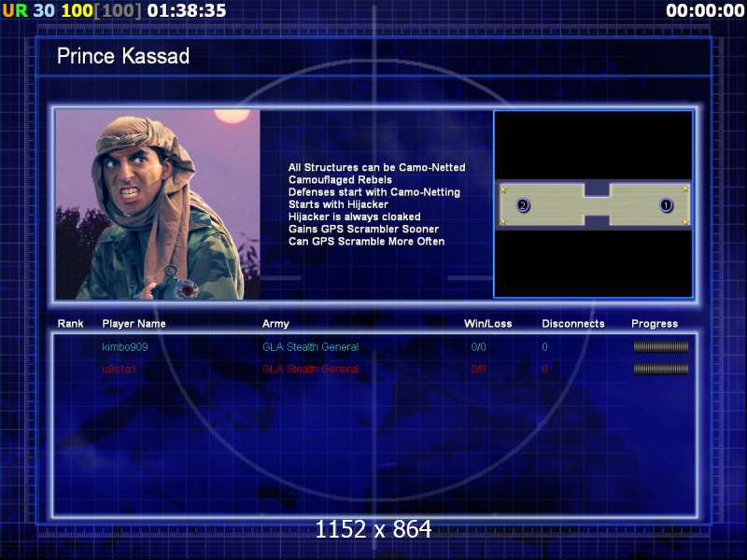Click kimbo909's 'GLA Stealth General' army

pyautogui.click(x=310, y=346)
